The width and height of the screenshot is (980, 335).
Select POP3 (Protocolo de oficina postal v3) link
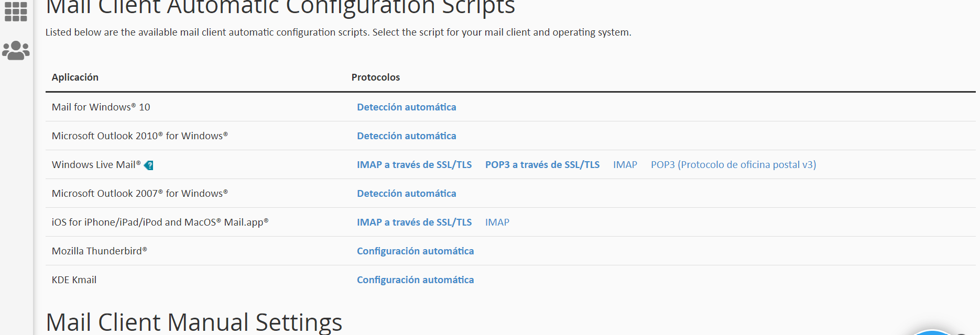point(733,164)
